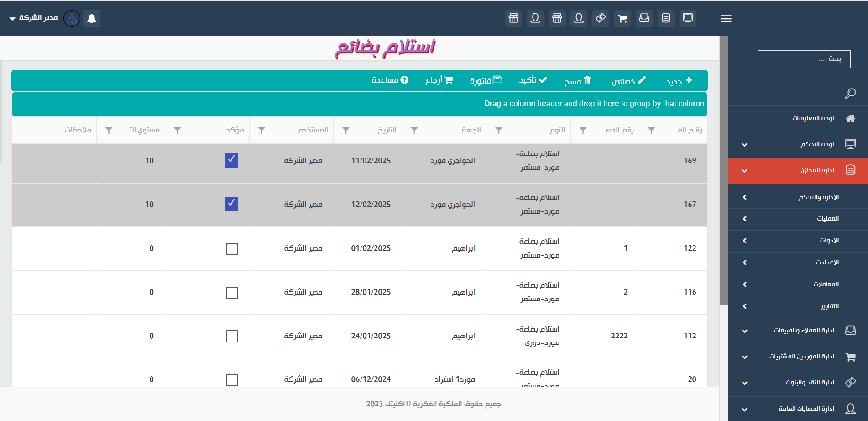Open the hamburger menu in top bar
This screenshot has width=868, height=421.
(x=726, y=19)
